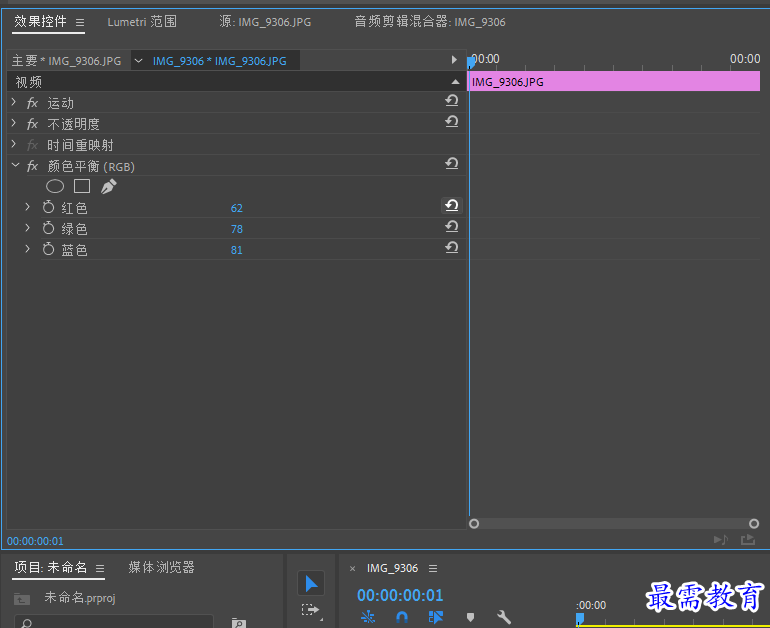This screenshot has width=770, height=628.
Task: Reset the 绿色 parameter
Action: pyautogui.click(x=452, y=226)
